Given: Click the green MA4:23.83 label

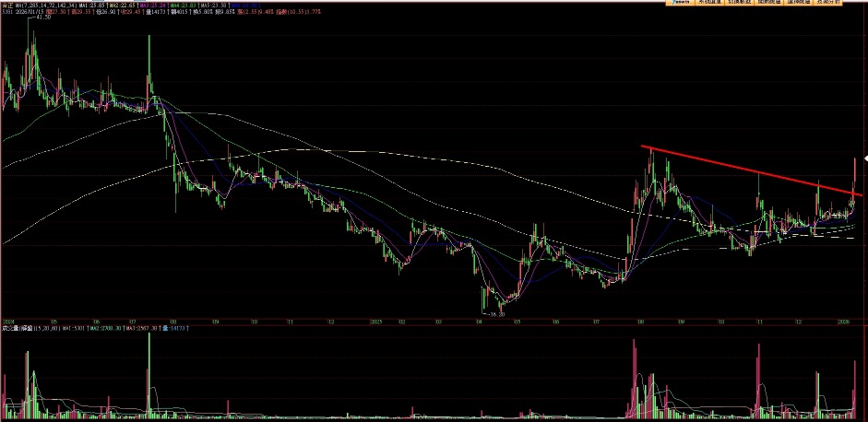Looking at the screenshot, I should [184, 5].
